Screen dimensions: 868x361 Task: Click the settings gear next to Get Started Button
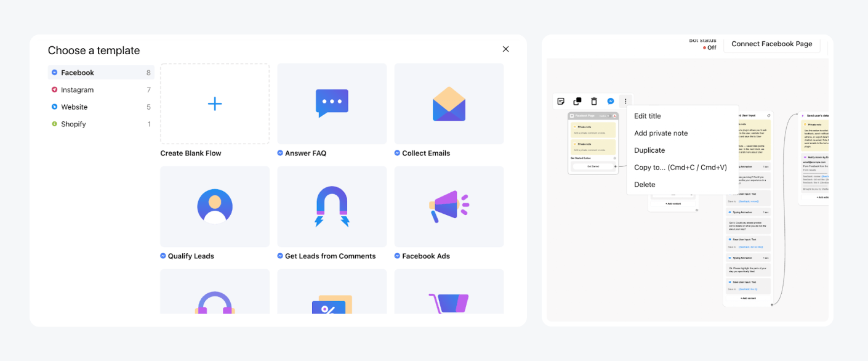click(x=614, y=156)
